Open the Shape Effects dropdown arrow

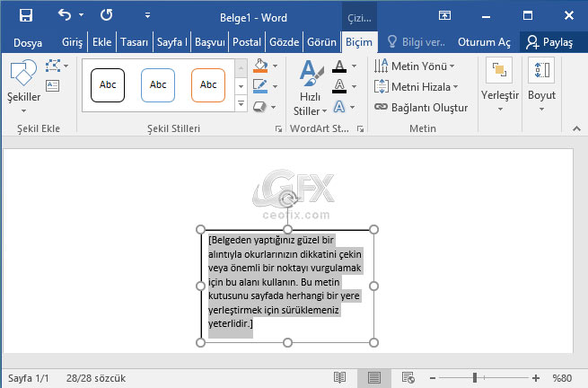point(274,107)
